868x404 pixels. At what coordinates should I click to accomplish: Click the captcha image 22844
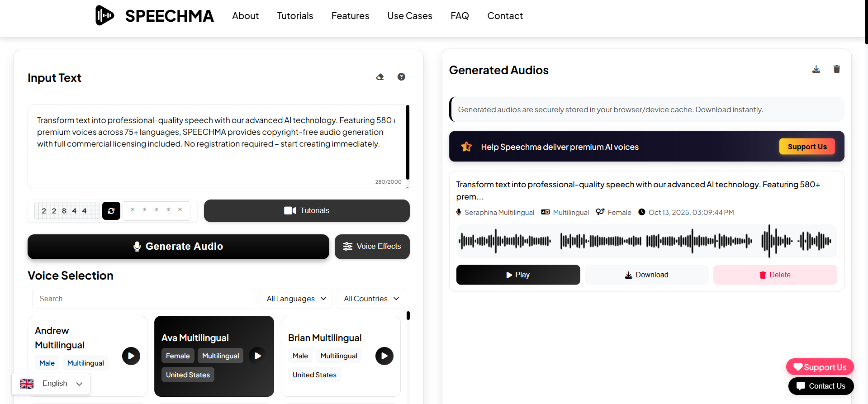[66, 211]
